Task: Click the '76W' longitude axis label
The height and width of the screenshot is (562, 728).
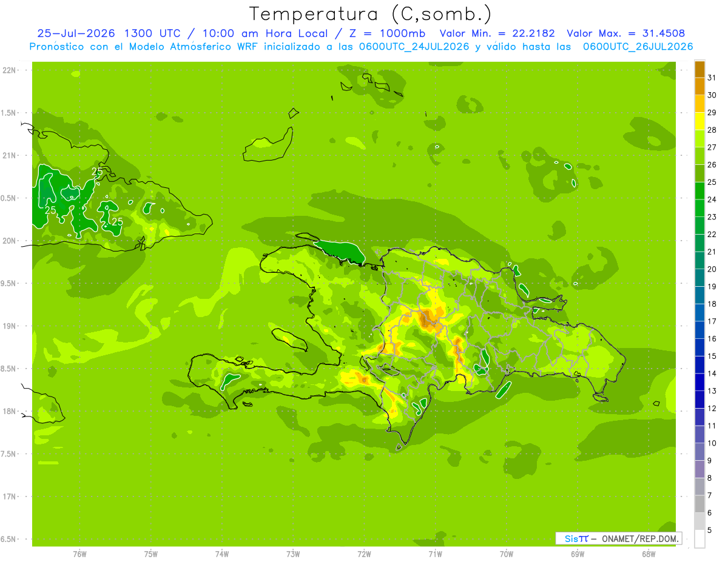Action: pyautogui.click(x=79, y=554)
